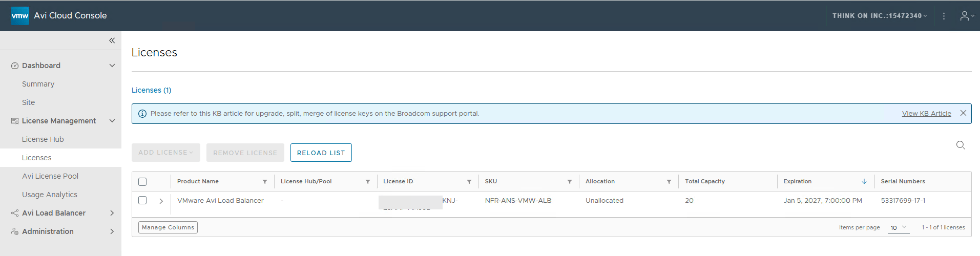Image resolution: width=980 pixels, height=256 pixels.
Task: Open the items per page dropdown
Action: (x=899, y=228)
